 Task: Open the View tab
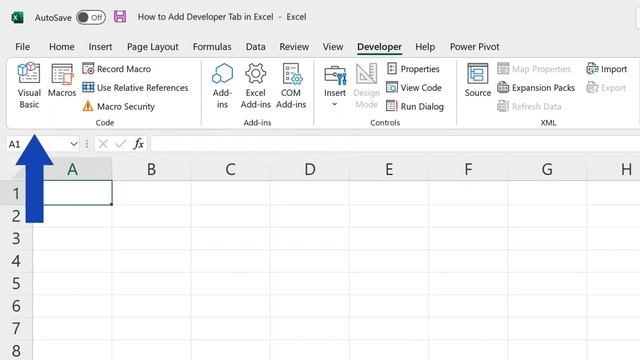click(x=333, y=47)
